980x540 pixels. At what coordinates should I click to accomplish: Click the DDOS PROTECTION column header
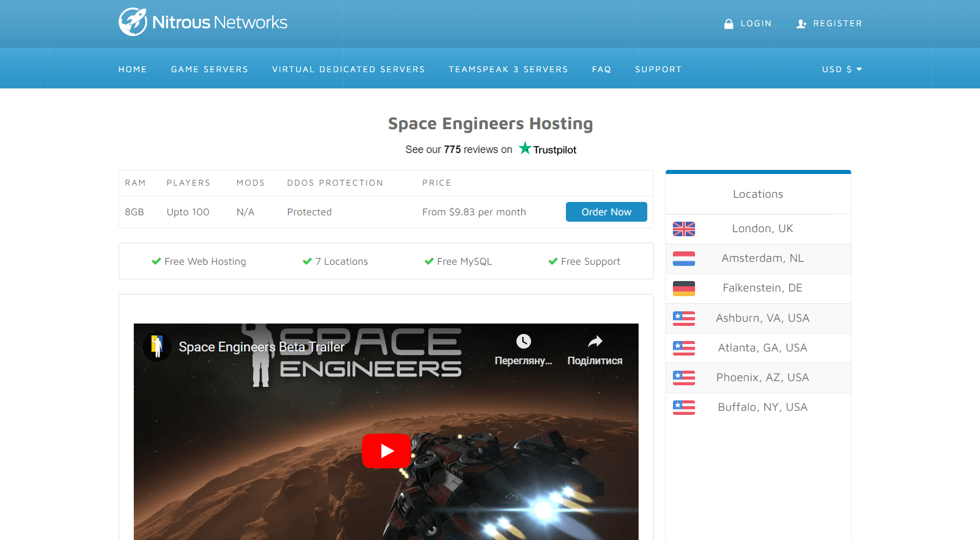[x=335, y=183]
